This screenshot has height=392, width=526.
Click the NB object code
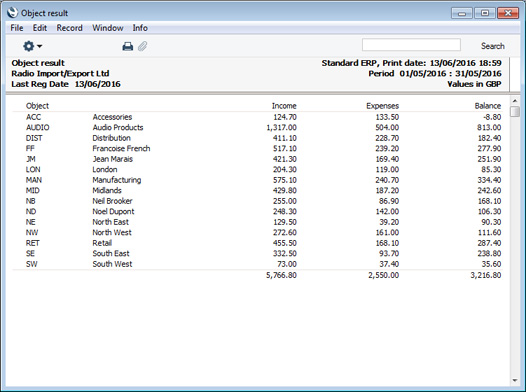(31, 201)
